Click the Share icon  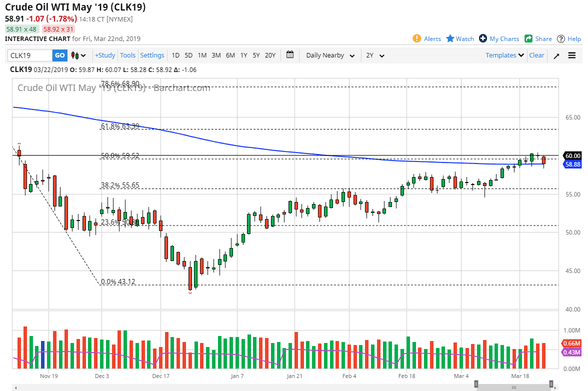click(527, 38)
